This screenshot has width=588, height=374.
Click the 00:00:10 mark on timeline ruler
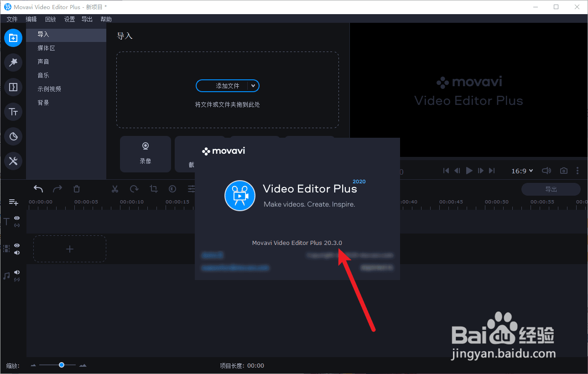coord(132,202)
